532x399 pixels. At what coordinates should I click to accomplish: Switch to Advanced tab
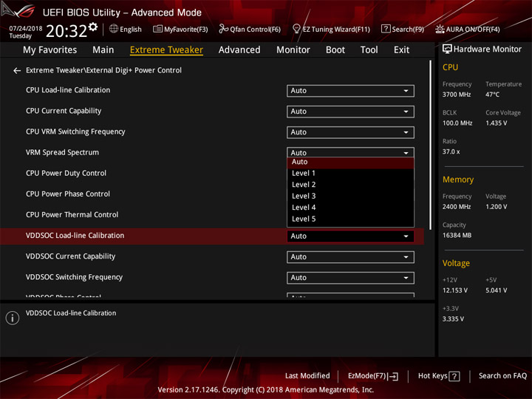tap(239, 50)
